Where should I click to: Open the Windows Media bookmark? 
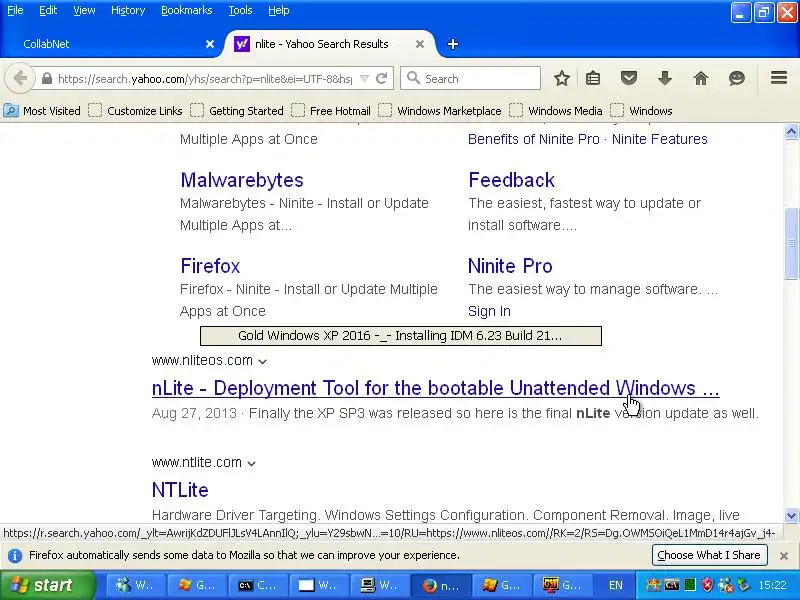[556, 111]
